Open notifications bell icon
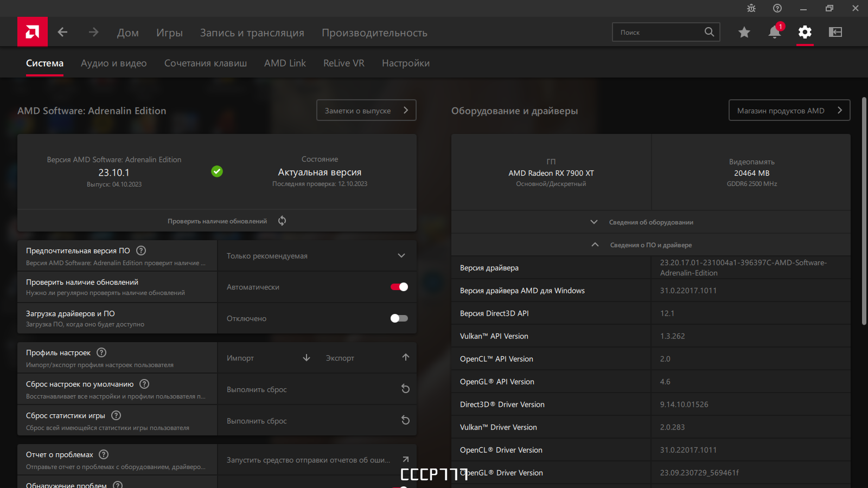This screenshot has width=868, height=488. [775, 32]
